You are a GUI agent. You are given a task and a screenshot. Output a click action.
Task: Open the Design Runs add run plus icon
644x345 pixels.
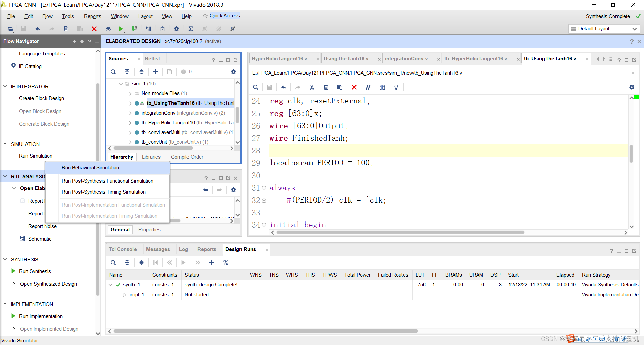tap(212, 263)
